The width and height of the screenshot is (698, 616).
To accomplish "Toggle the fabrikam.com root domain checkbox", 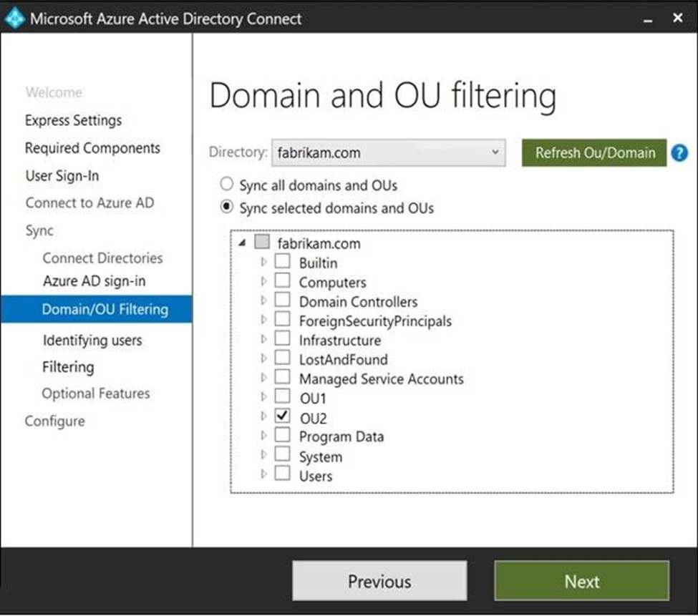I will tap(262, 243).
